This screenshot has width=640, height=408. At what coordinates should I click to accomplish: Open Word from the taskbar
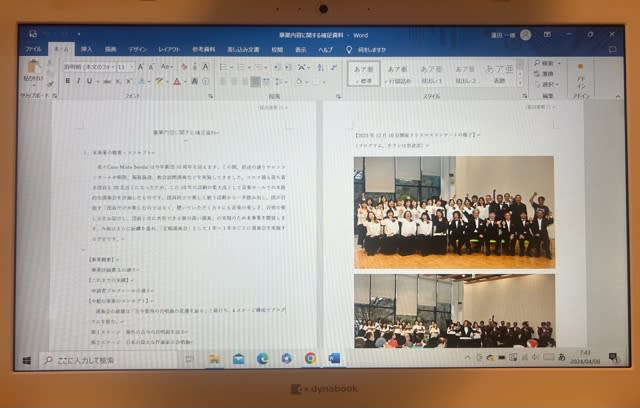(x=334, y=359)
